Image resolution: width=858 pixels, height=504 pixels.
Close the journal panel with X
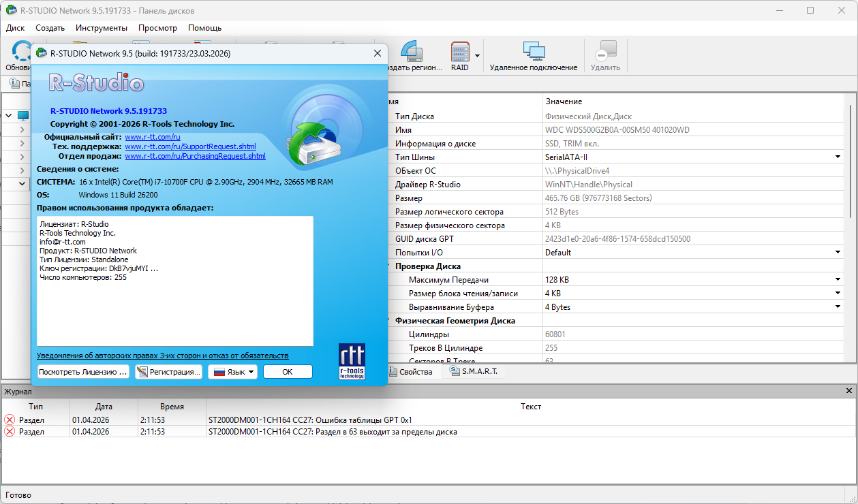[x=848, y=391]
